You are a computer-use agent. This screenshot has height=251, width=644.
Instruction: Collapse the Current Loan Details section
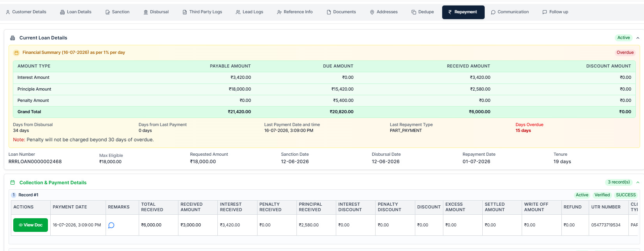[x=638, y=38]
